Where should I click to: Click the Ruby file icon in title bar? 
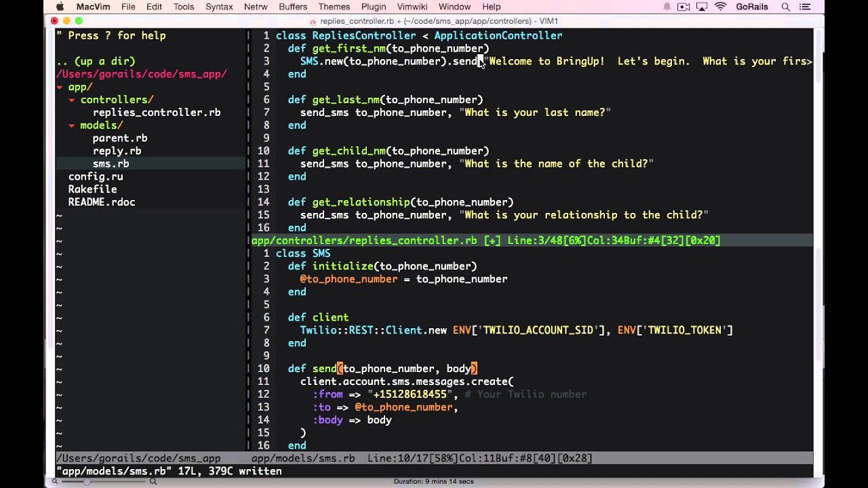pos(313,21)
